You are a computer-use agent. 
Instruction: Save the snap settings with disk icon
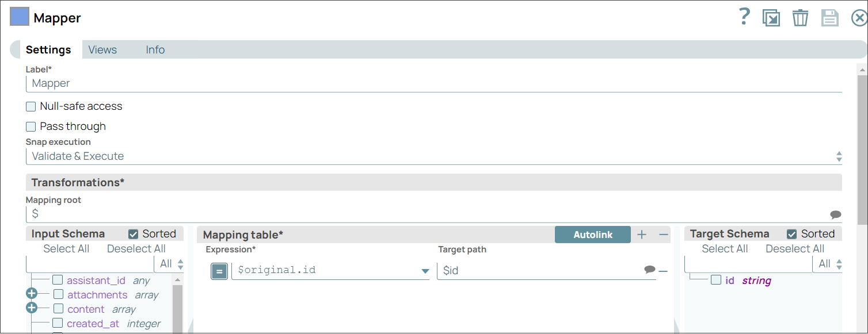tap(829, 17)
